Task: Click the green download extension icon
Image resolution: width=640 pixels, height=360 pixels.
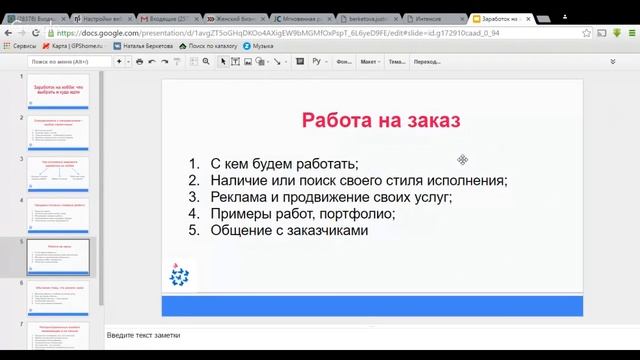Action: [x=617, y=33]
